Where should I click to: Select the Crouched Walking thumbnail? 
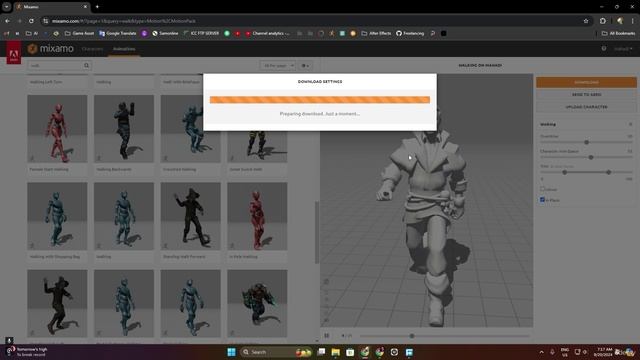pyautogui.click(x=191, y=129)
